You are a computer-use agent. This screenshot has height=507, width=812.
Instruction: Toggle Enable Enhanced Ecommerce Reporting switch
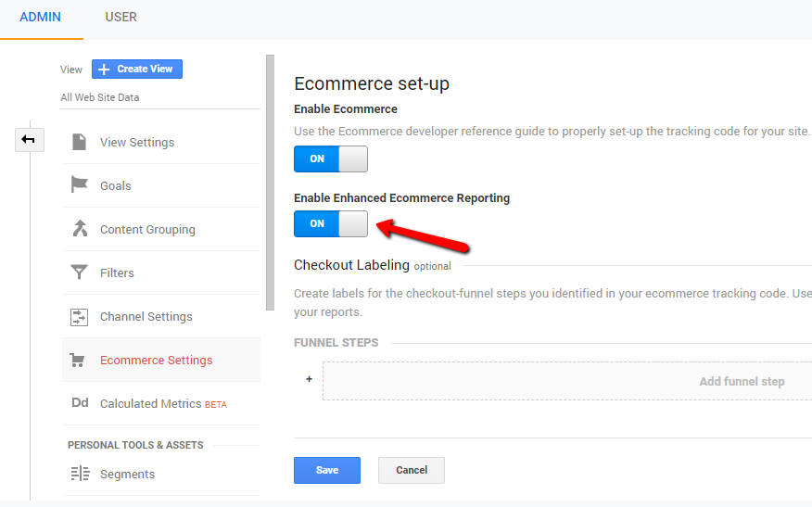331,223
